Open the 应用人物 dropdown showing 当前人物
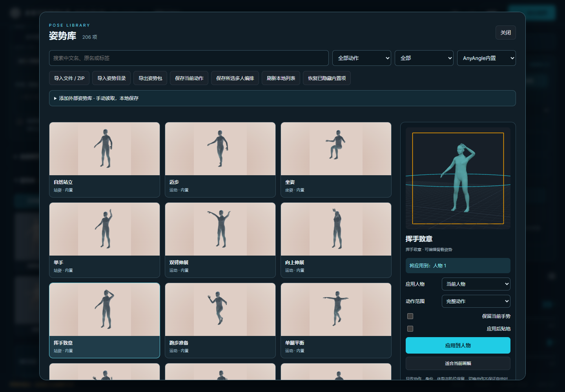This screenshot has width=565, height=392. pyautogui.click(x=476, y=284)
